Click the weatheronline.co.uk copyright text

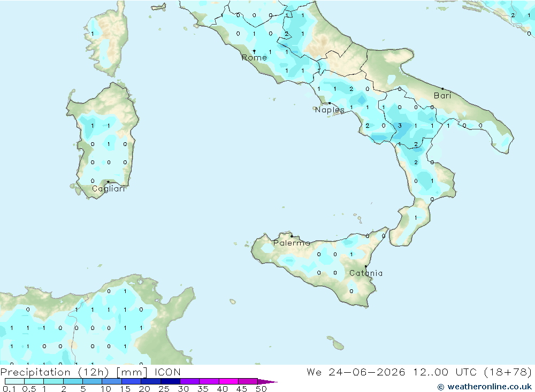point(485,387)
